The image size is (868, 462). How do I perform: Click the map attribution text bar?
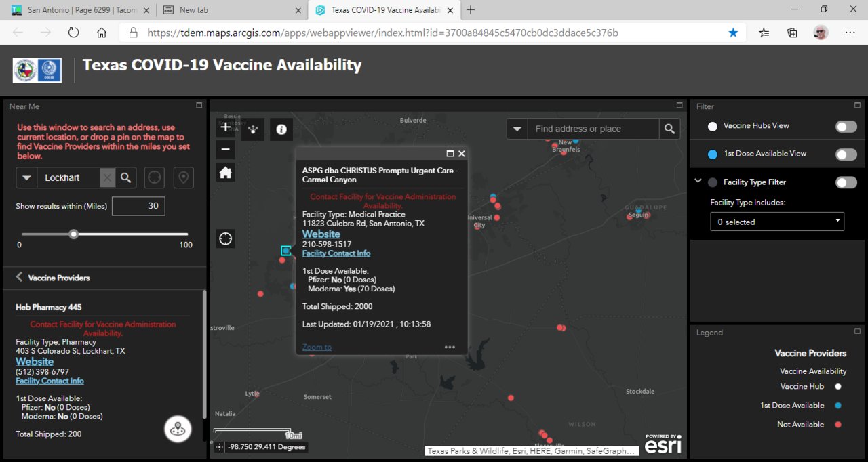point(532,450)
